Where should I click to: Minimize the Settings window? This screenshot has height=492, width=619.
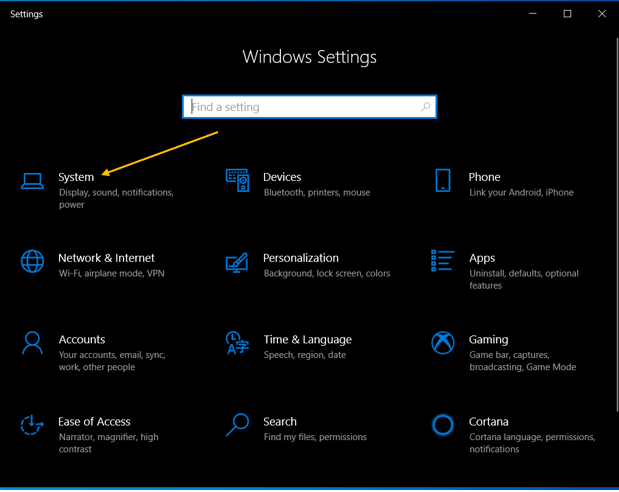533,14
